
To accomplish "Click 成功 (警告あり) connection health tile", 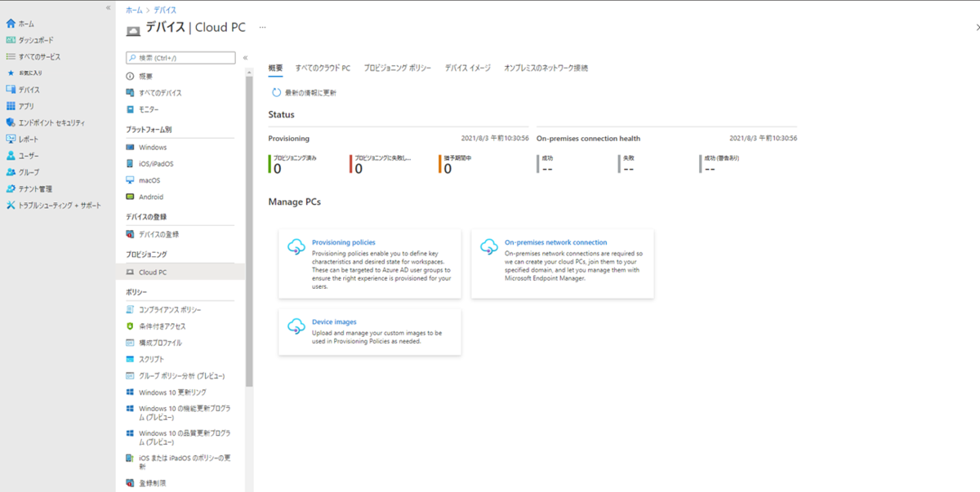I will click(x=719, y=164).
